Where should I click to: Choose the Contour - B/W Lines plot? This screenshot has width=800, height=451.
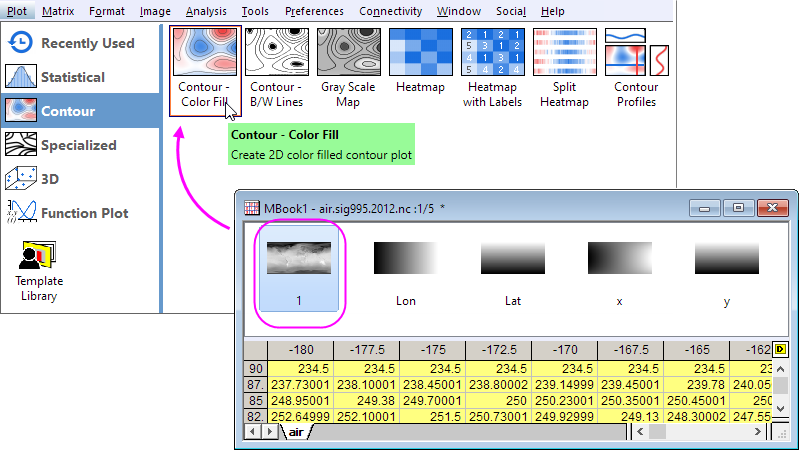pyautogui.click(x=277, y=68)
